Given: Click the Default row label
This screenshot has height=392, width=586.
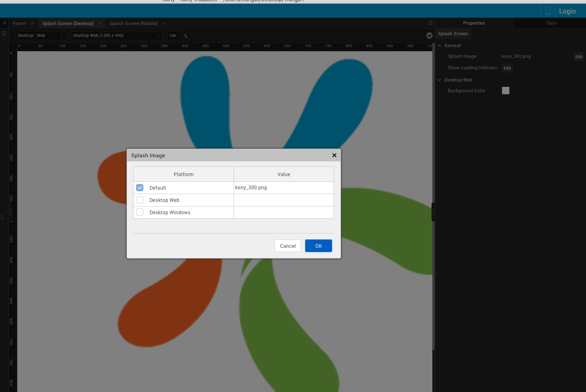Looking at the screenshot, I should [x=158, y=188].
